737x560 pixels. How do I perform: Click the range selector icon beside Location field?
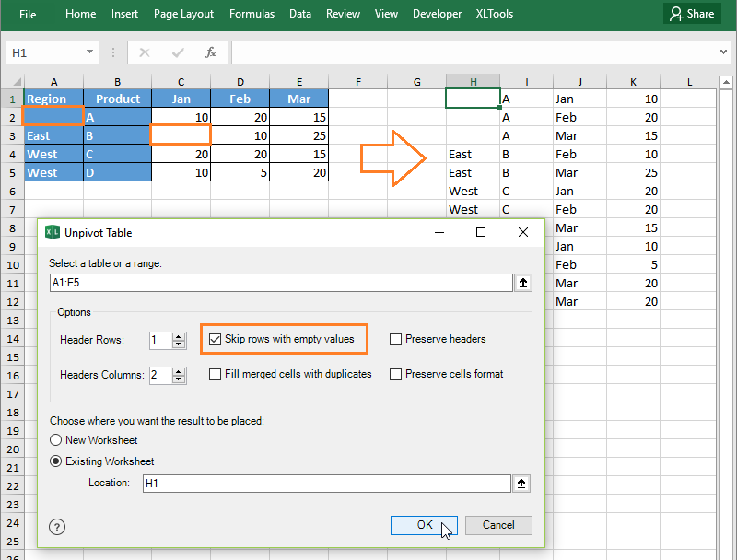click(x=523, y=484)
